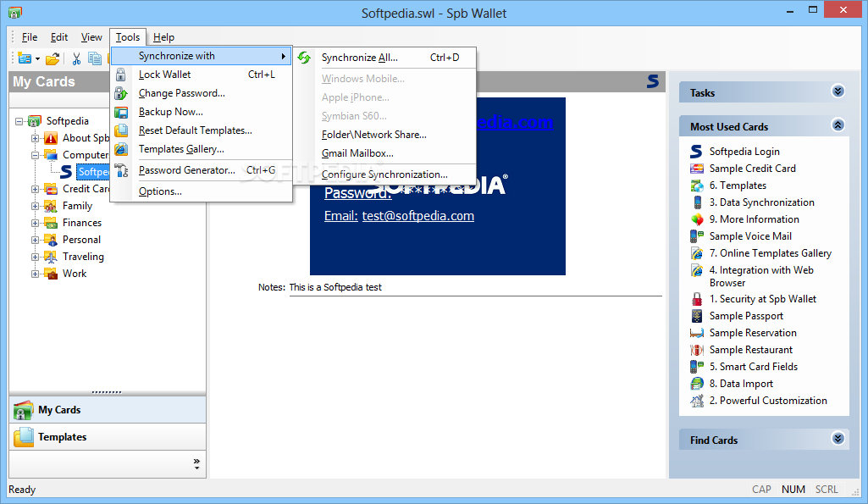Select the selected Softpe card tree item
Viewport: 868px width, 504px height.
point(93,172)
